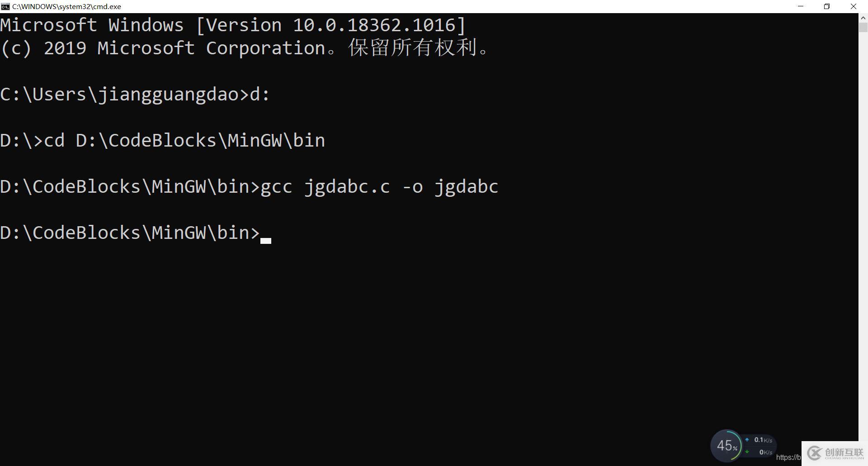
Task: Restore down the cmd.exe window
Action: (827, 6)
